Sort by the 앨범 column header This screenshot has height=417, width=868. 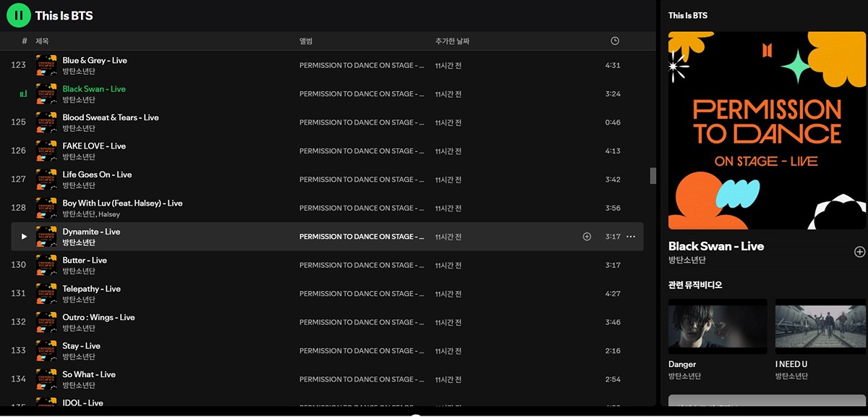[306, 41]
